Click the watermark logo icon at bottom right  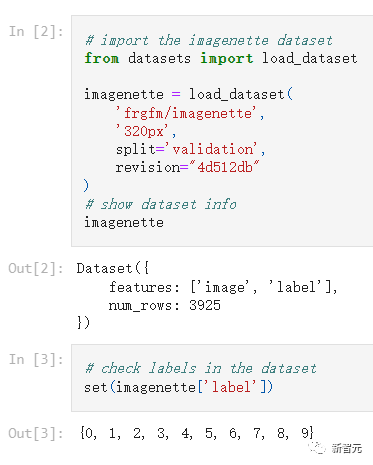click(316, 448)
